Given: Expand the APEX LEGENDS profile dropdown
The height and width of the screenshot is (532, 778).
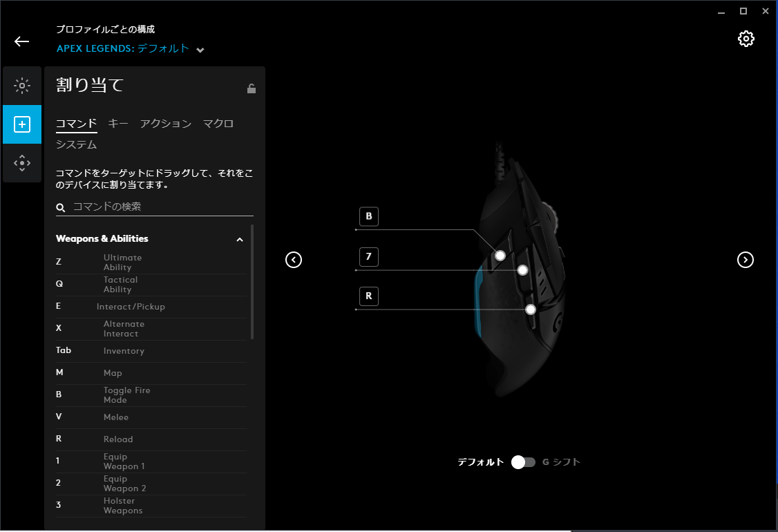Looking at the screenshot, I should pyautogui.click(x=200, y=50).
